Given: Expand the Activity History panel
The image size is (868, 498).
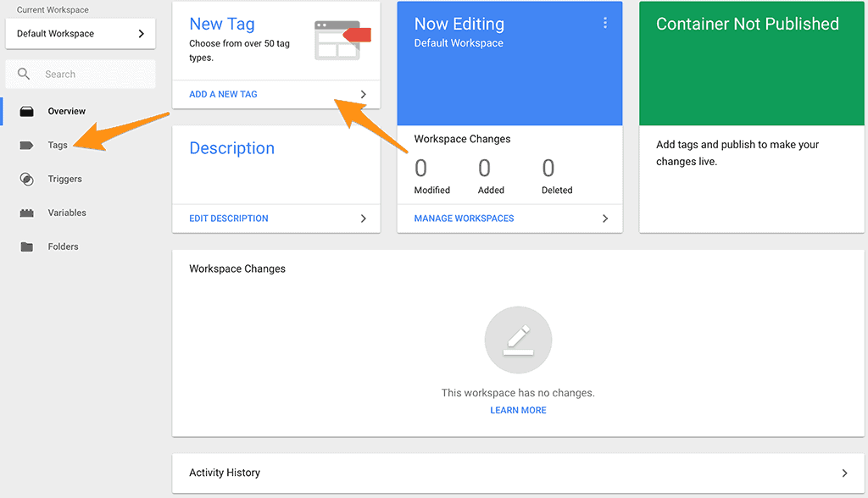Looking at the screenshot, I should coord(518,473).
